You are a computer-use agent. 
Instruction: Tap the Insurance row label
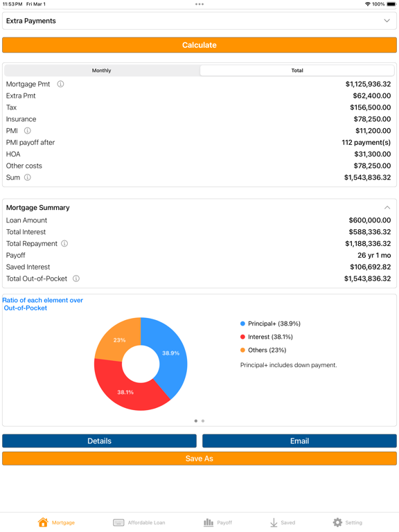[21, 119]
